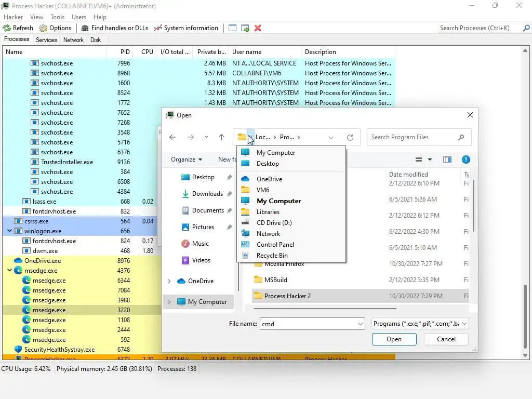Choose OneDrive in the dropdown list

click(x=291, y=179)
